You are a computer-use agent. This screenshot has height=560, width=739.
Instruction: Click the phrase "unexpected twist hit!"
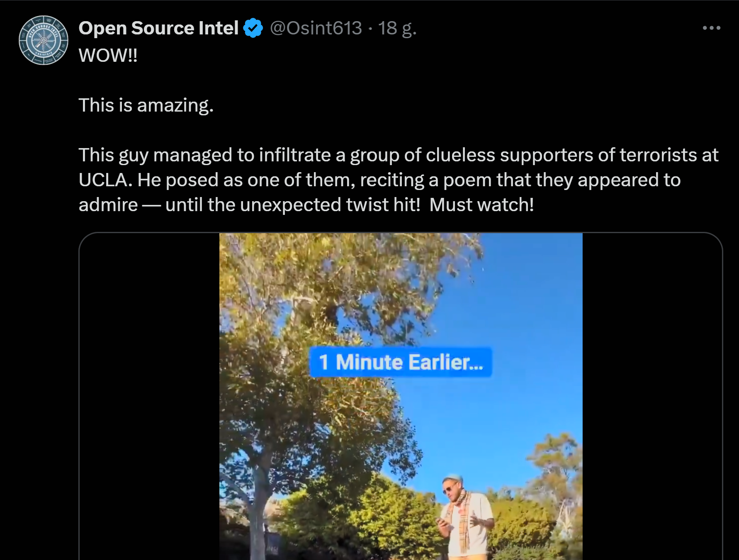[330, 205]
